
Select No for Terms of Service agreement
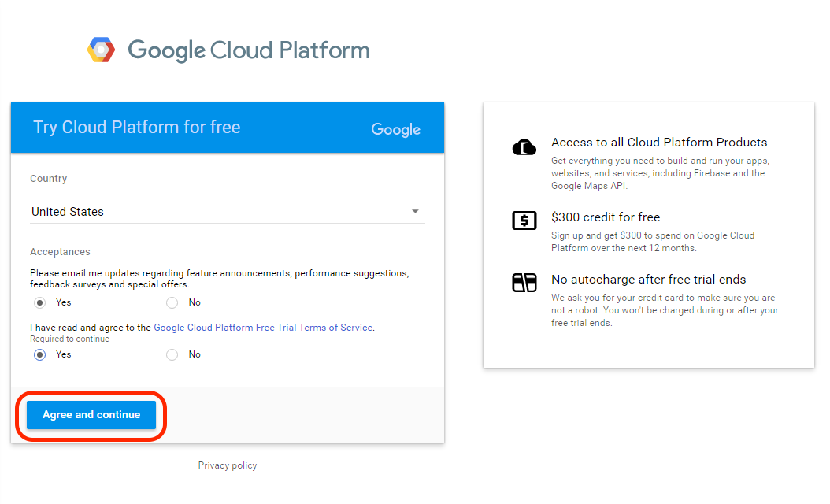coord(172,354)
